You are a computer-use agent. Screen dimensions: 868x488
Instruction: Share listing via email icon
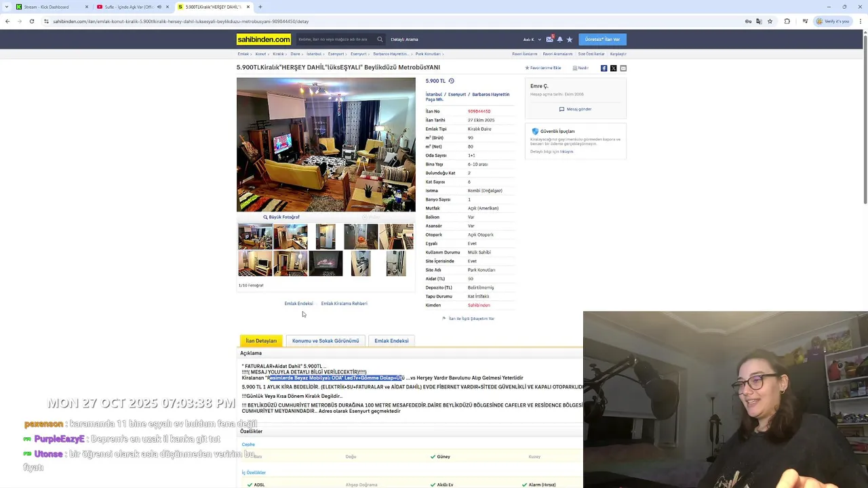623,68
